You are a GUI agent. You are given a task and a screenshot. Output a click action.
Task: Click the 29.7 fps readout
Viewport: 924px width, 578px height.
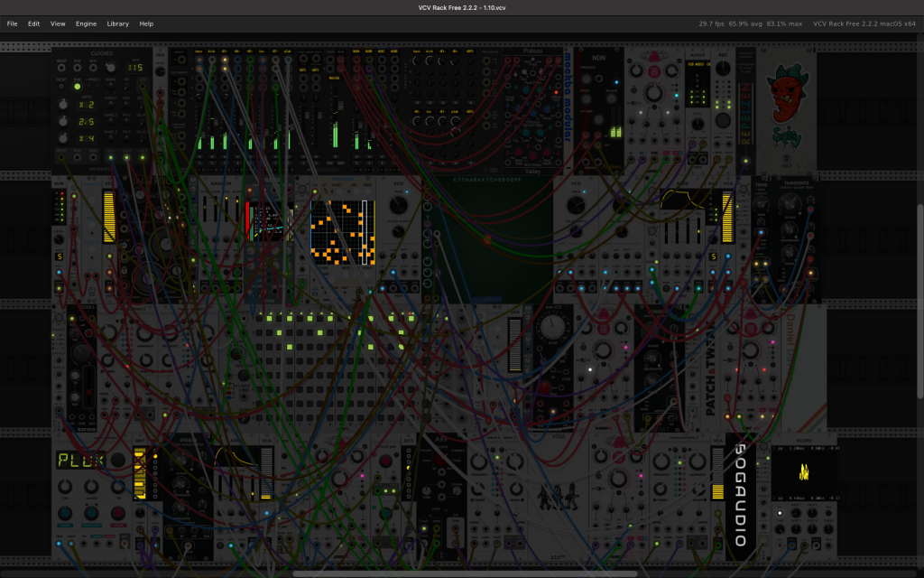click(x=711, y=23)
